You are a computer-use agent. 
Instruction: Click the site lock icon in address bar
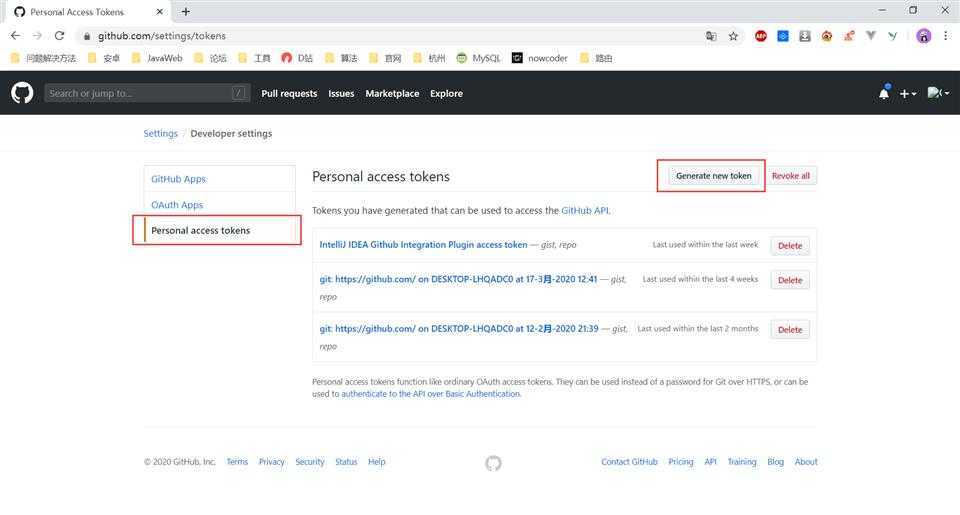[87, 36]
